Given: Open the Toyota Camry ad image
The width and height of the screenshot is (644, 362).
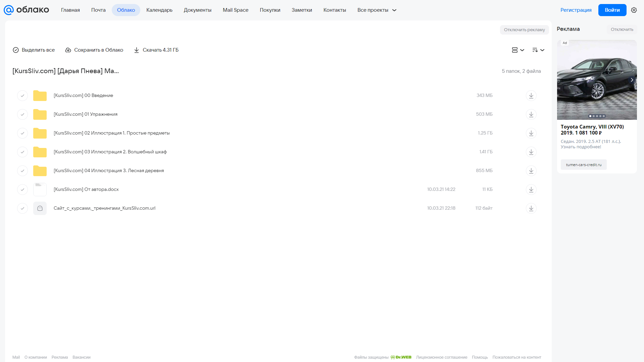Looking at the screenshot, I should coord(597,80).
